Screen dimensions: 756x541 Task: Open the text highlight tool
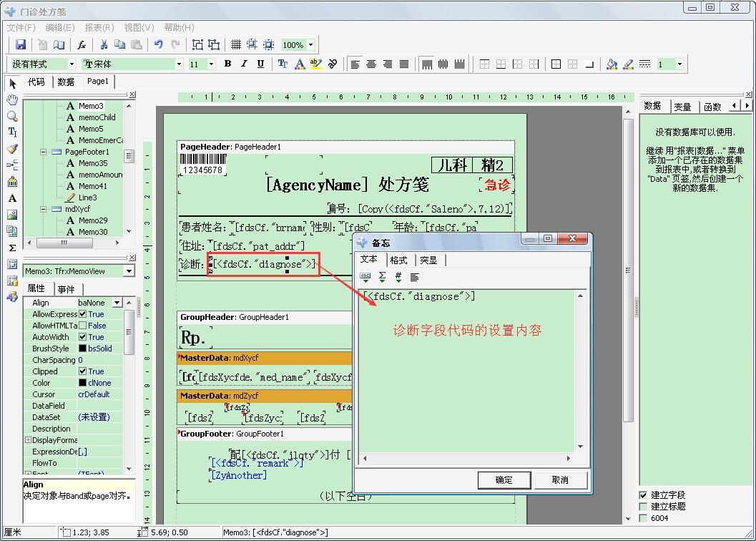coord(316,64)
